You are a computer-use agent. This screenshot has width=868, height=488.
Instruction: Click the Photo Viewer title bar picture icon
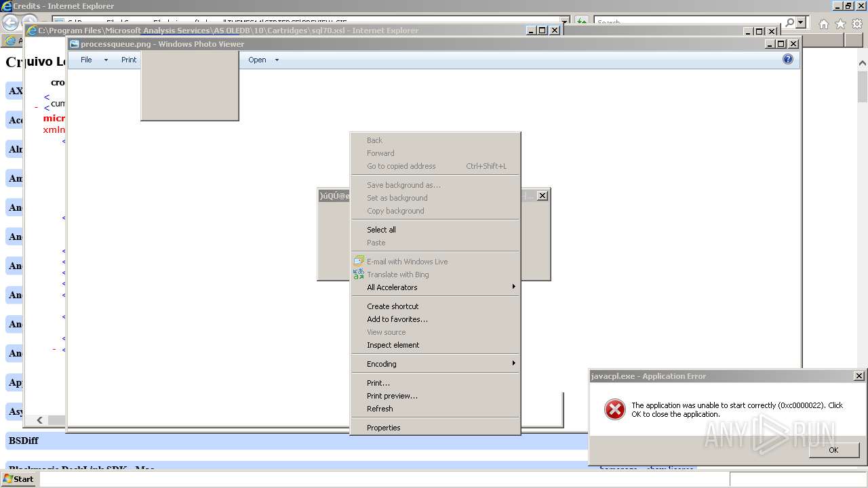pyautogui.click(x=75, y=44)
